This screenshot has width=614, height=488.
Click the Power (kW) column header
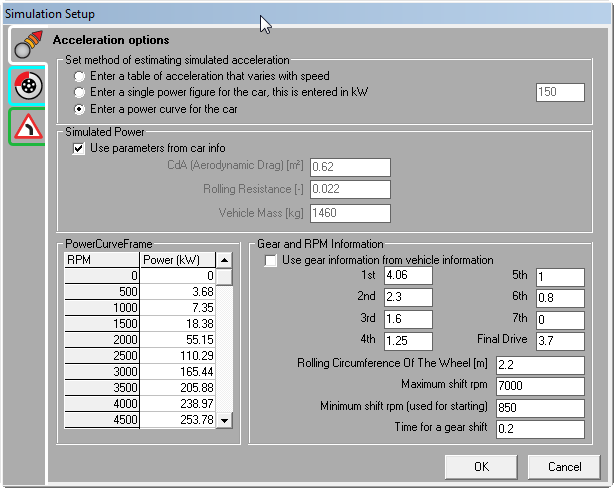pos(178,260)
